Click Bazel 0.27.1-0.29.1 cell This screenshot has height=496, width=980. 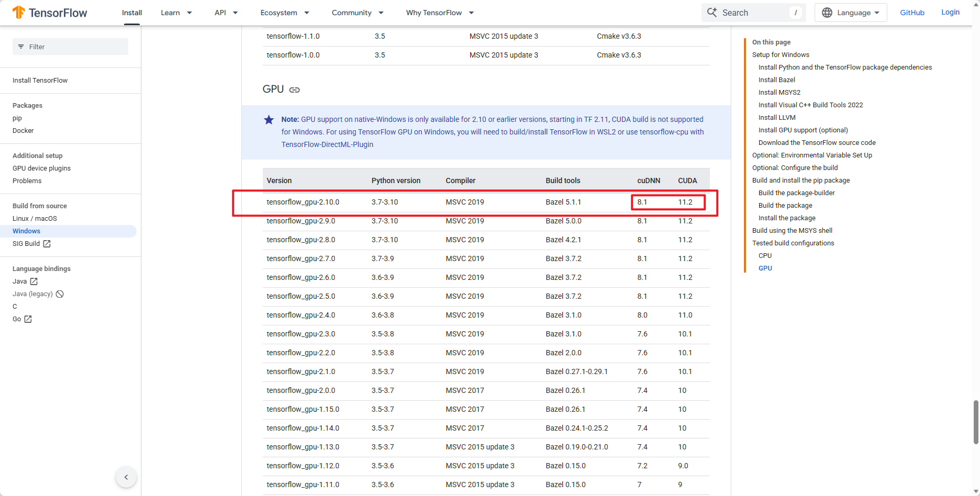pos(577,371)
